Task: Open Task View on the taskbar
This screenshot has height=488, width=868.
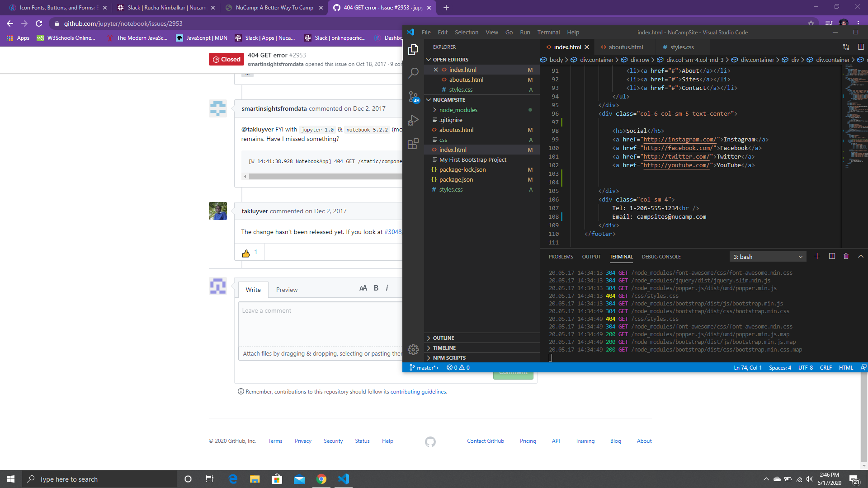Action: click(x=209, y=479)
